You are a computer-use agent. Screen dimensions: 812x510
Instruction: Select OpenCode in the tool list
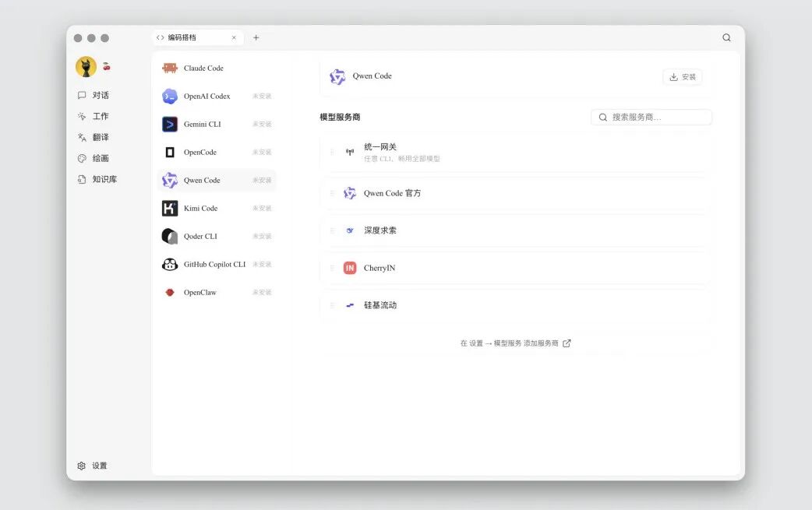[x=217, y=152]
